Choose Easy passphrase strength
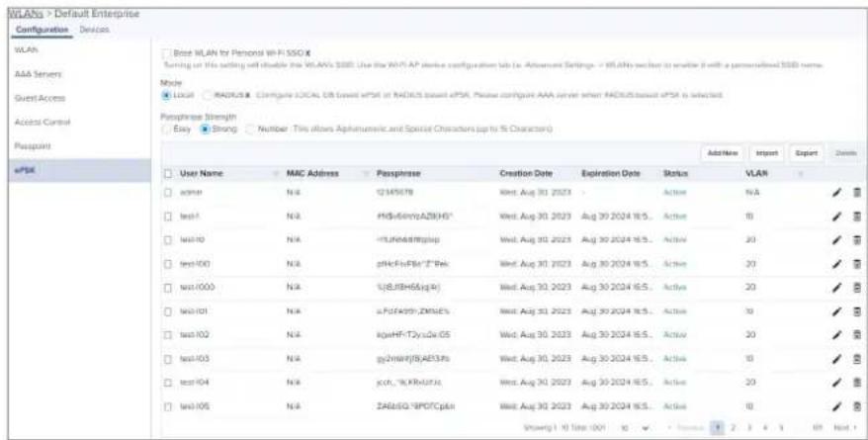868x440 pixels. 165,129
